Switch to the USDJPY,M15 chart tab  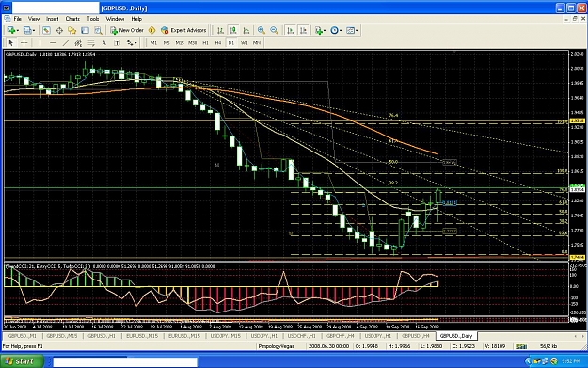[x=226, y=336]
